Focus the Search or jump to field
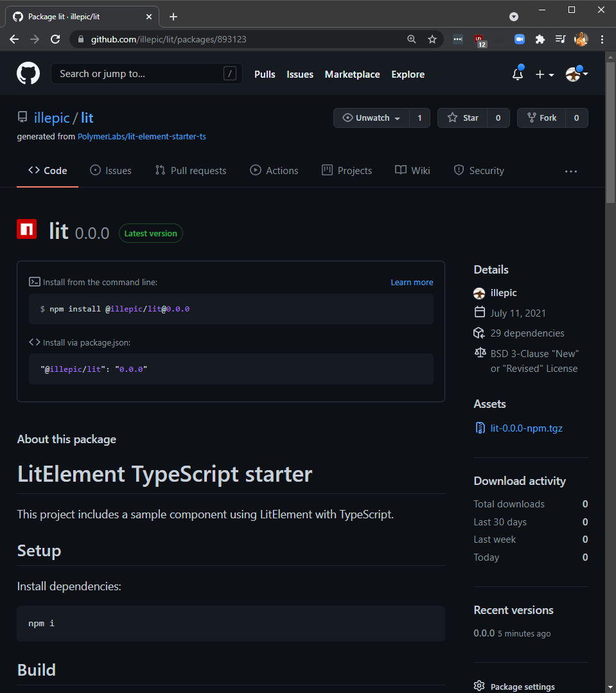This screenshot has height=693, width=616. [x=146, y=74]
